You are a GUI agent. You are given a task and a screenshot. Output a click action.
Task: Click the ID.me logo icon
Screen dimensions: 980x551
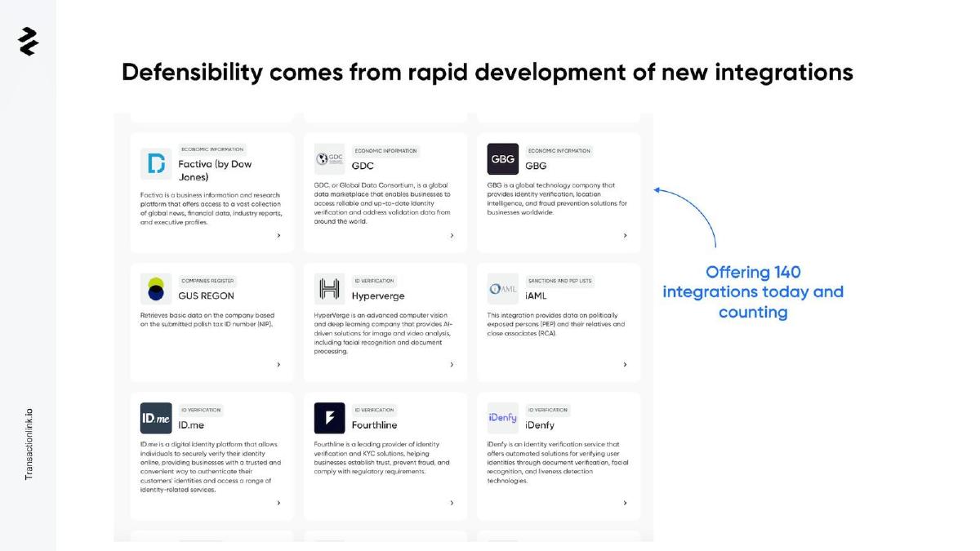(x=156, y=418)
